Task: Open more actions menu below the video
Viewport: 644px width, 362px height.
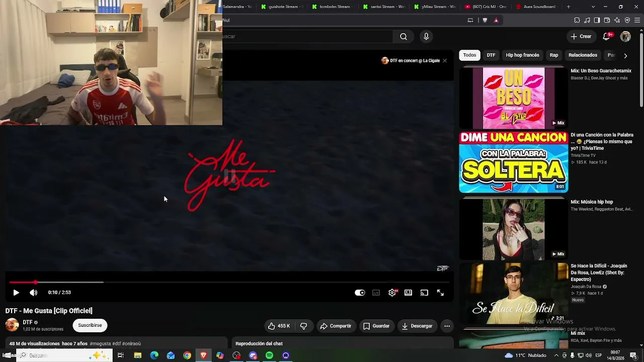Action: [447, 326]
